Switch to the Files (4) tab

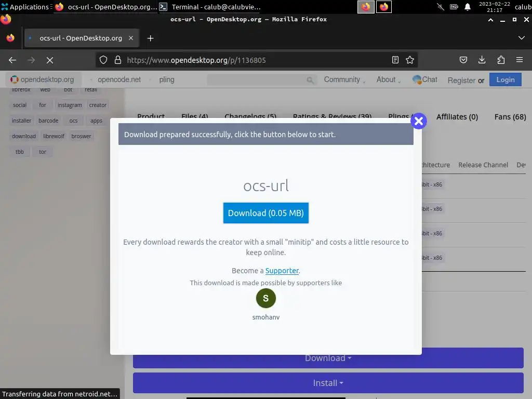(194, 116)
